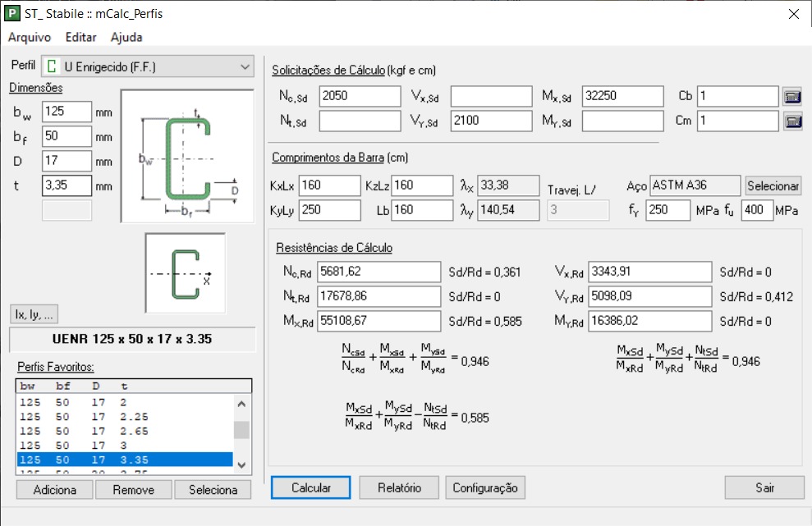Click the Mx,Sd input field
Viewport: 812px width, 526px height.
pyautogui.click(x=623, y=96)
